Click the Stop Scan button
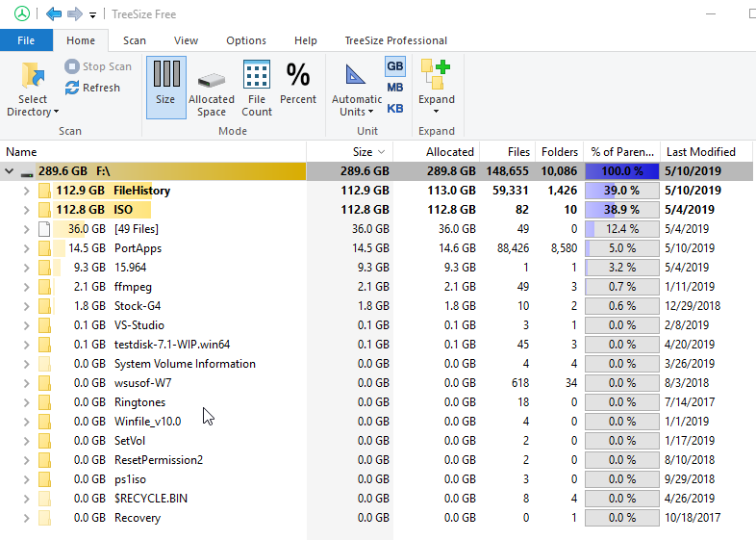 [x=98, y=66]
